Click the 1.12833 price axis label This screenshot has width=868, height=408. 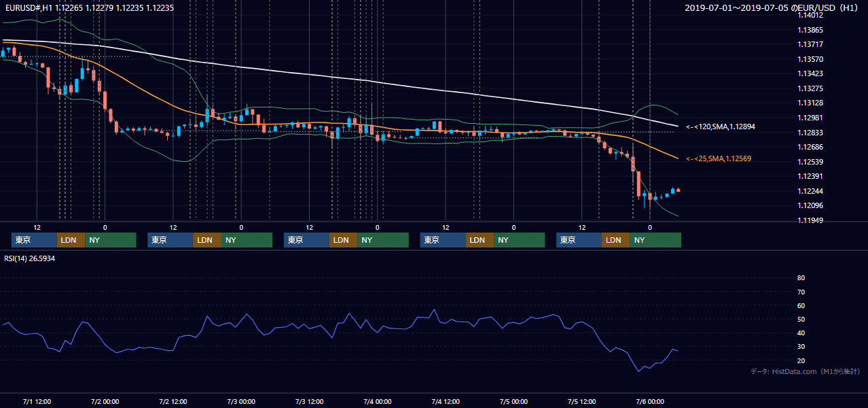(810, 133)
